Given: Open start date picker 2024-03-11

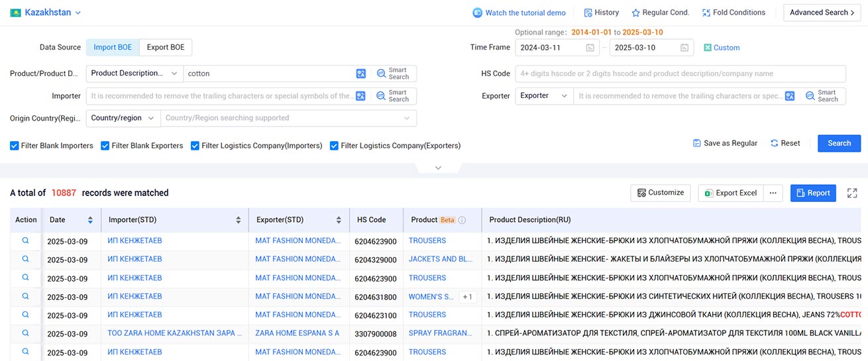Looking at the screenshot, I should [557, 48].
